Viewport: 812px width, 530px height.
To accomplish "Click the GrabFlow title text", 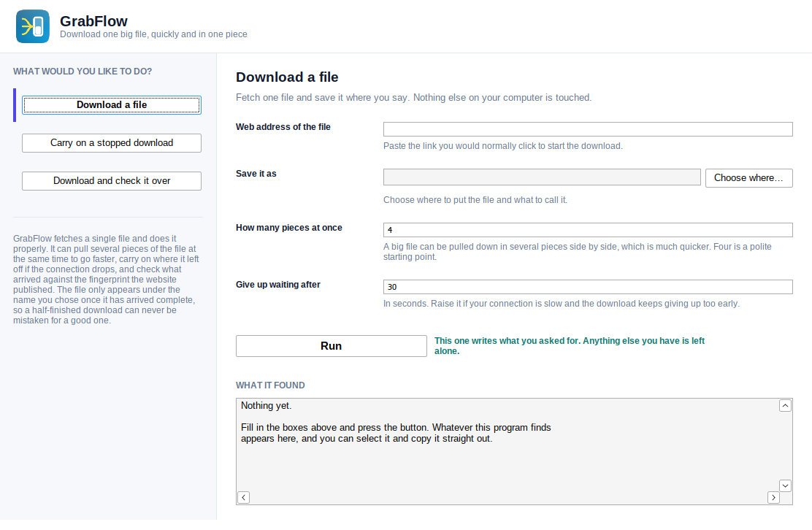I will 93,21.
